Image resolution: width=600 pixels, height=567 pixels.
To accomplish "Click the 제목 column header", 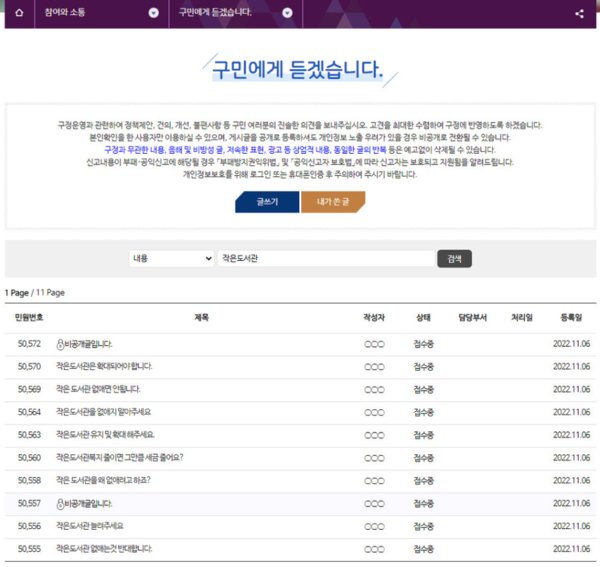I will pos(202,317).
